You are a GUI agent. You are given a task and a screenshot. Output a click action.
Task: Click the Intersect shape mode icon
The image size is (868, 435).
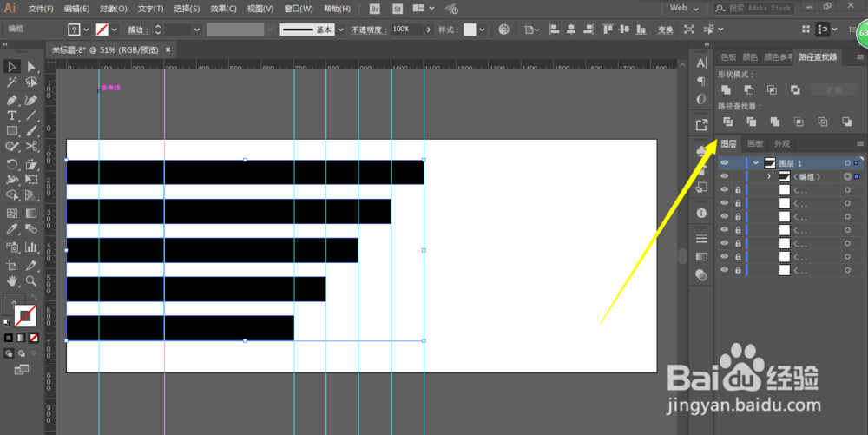[x=772, y=89]
